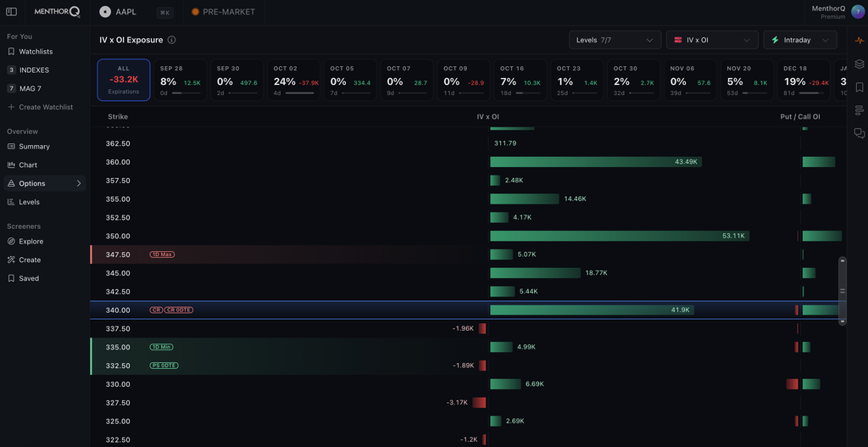Click the Explore compass icon

[11, 242]
